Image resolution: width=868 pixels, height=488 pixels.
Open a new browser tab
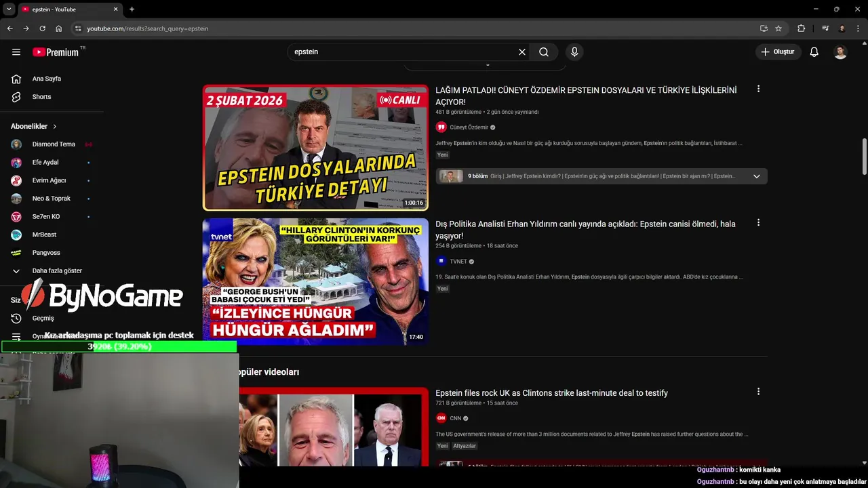click(x=132, y=9)
